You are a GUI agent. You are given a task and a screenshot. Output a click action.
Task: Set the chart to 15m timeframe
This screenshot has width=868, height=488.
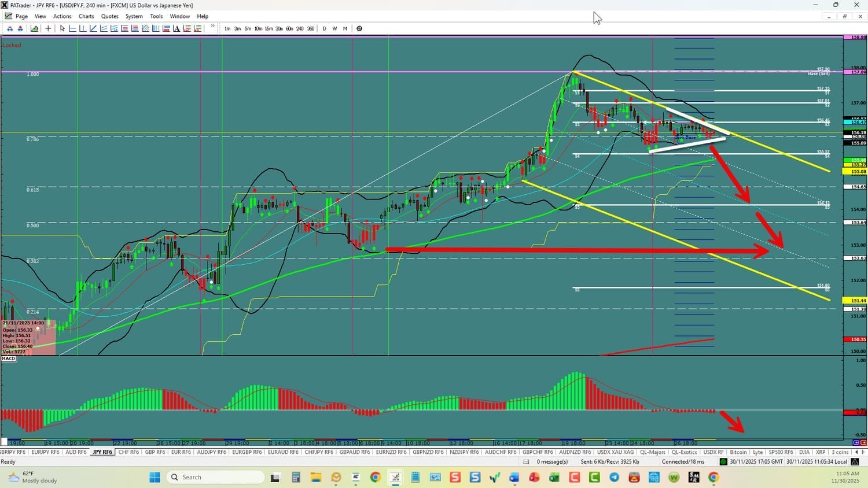[269, 28]
